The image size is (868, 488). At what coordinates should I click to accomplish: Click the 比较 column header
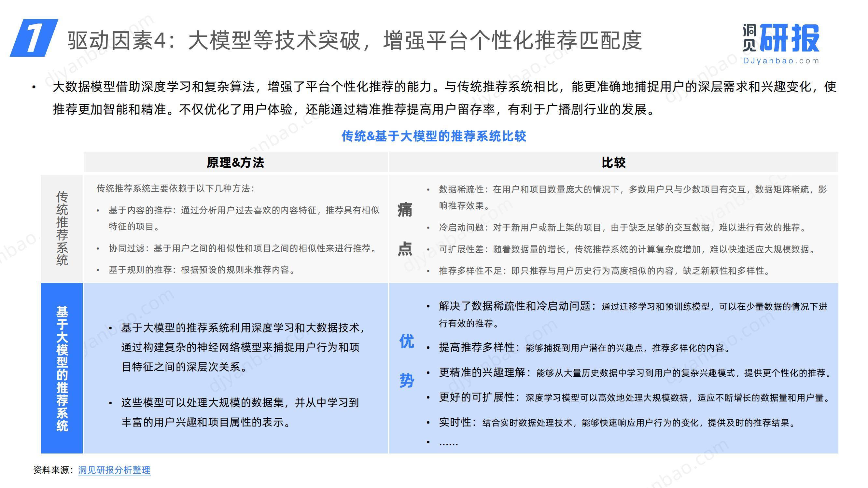pyautogui.click(x=614, y=162)
